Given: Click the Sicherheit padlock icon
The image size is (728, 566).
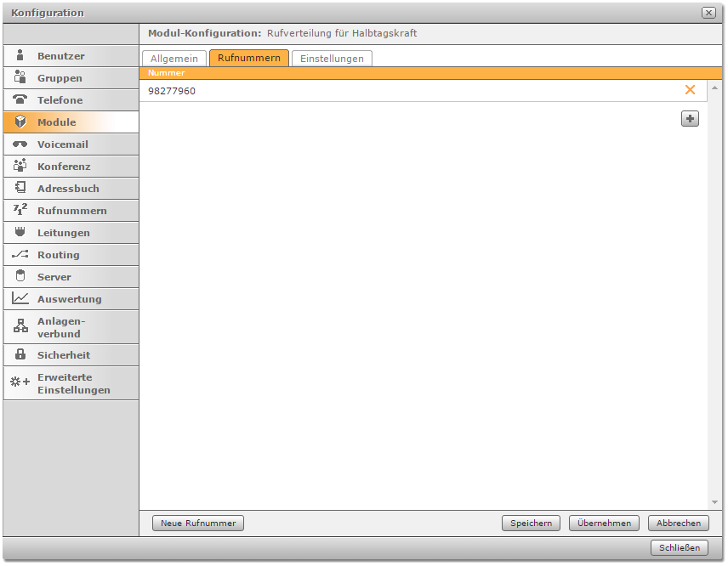Looking at the screenshot, I should (20, 355).
